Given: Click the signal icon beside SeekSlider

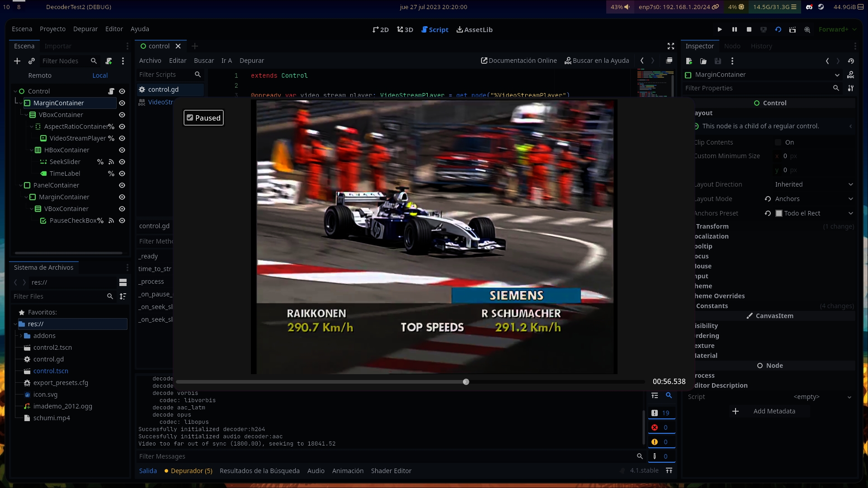Looking at the screenshot, I should [111, 162].
